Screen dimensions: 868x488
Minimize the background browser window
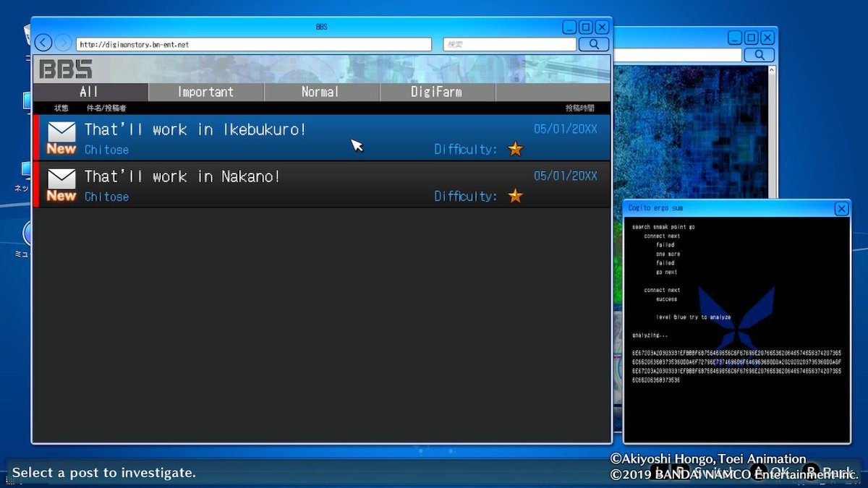736,38
